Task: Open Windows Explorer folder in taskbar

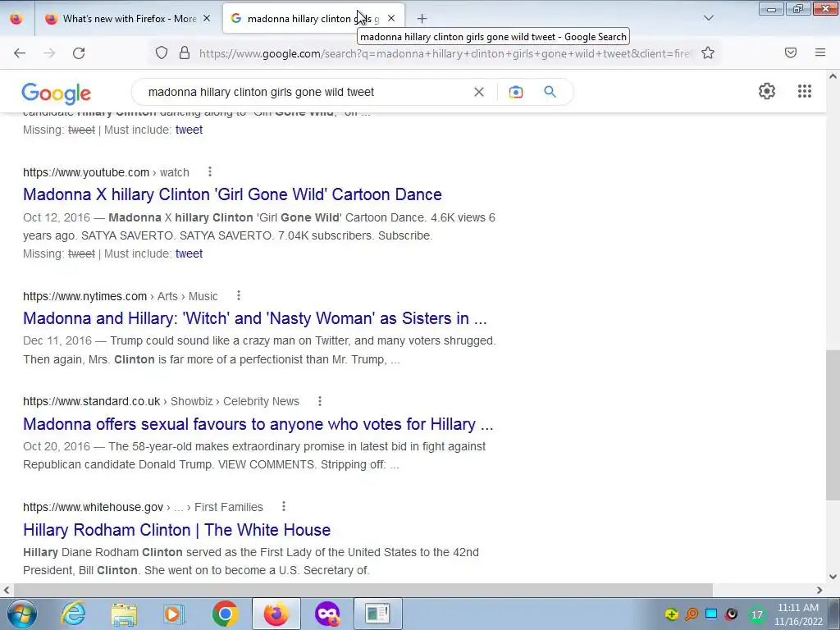Action: tap(124, 614)
